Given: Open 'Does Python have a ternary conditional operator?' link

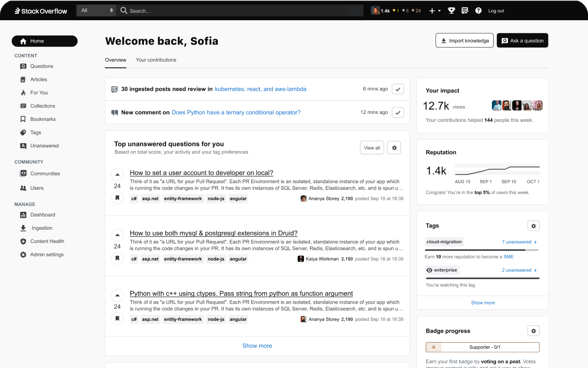Looking at the screenshot, I should coord(236,112).
